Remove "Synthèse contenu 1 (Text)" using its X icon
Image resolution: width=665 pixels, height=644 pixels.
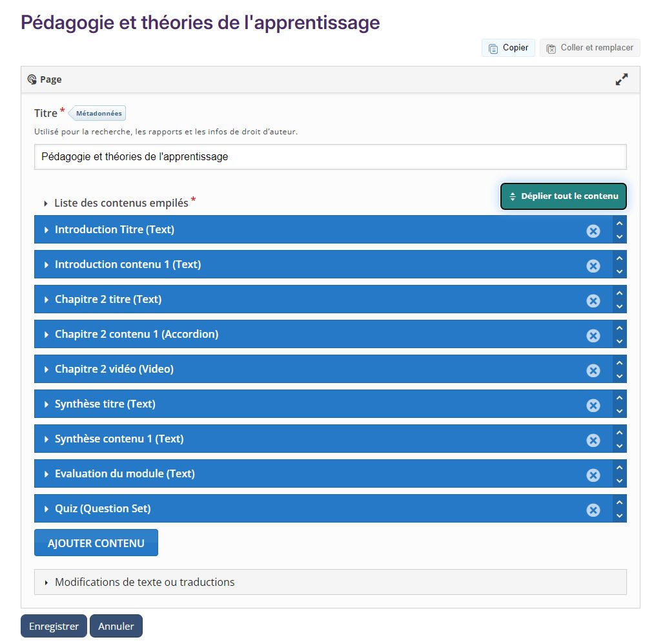pyautogui.click(x=593, y=439)
